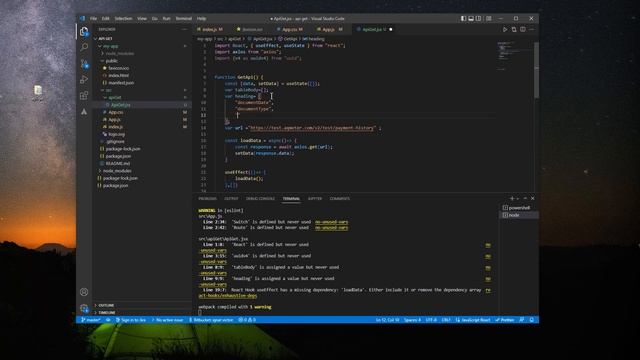
Task: Click the VS Code logo in title bar
Action: point(82,18)
